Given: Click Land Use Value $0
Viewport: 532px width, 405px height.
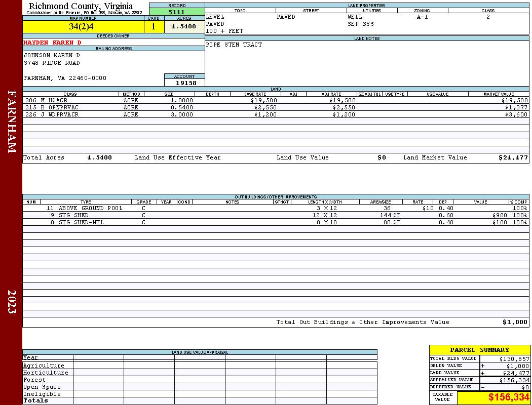Looking at the screenshot, I should (x=382, y=157).
